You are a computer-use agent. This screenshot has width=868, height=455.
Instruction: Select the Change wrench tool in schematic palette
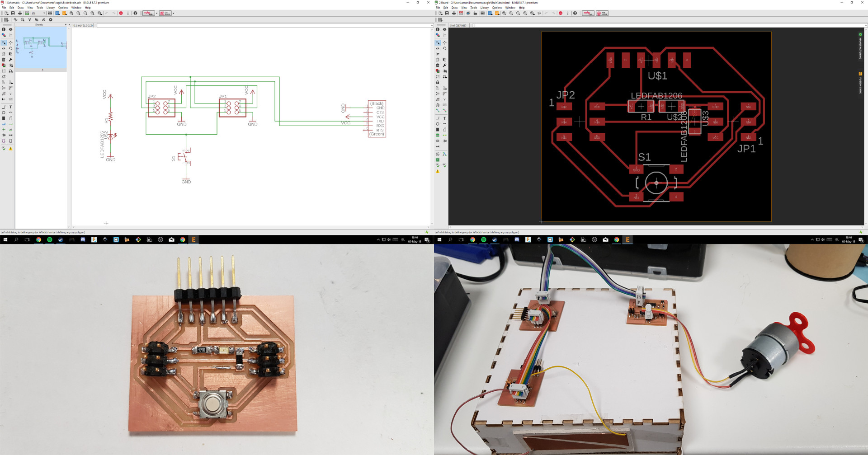coord(10,60)
